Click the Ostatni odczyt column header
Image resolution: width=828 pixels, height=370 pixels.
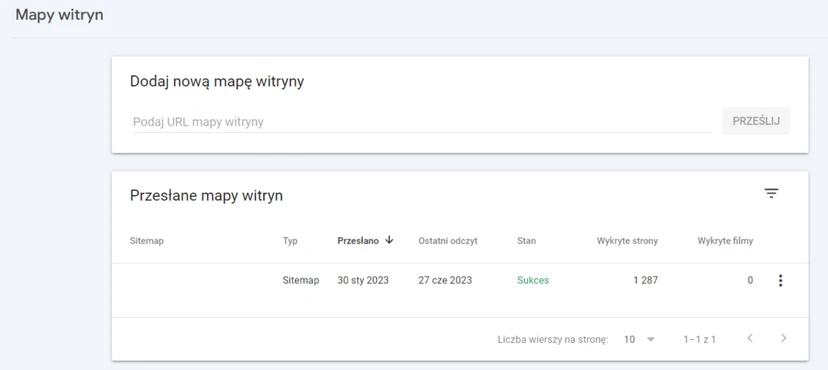(448, 241)
